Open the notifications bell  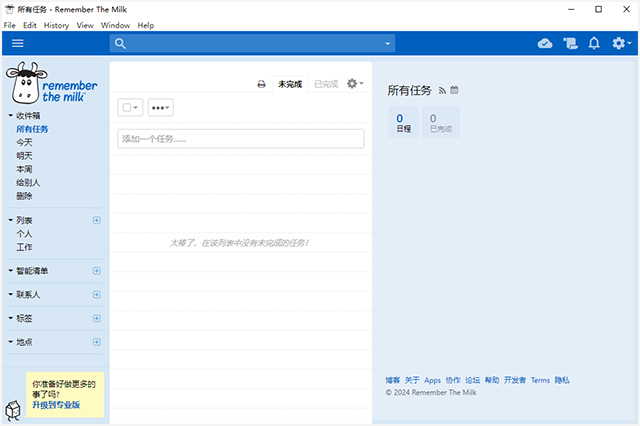594,43
